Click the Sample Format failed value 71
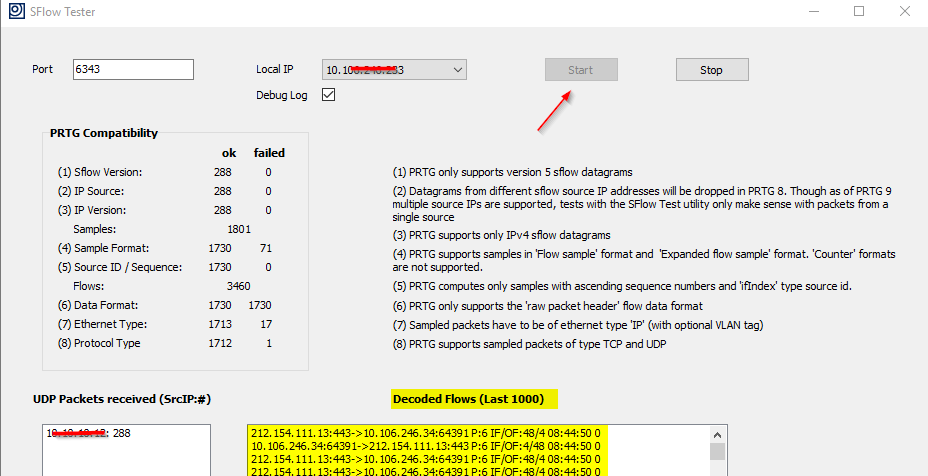Viewport: 928px width, 476px height. pos(266,248)
